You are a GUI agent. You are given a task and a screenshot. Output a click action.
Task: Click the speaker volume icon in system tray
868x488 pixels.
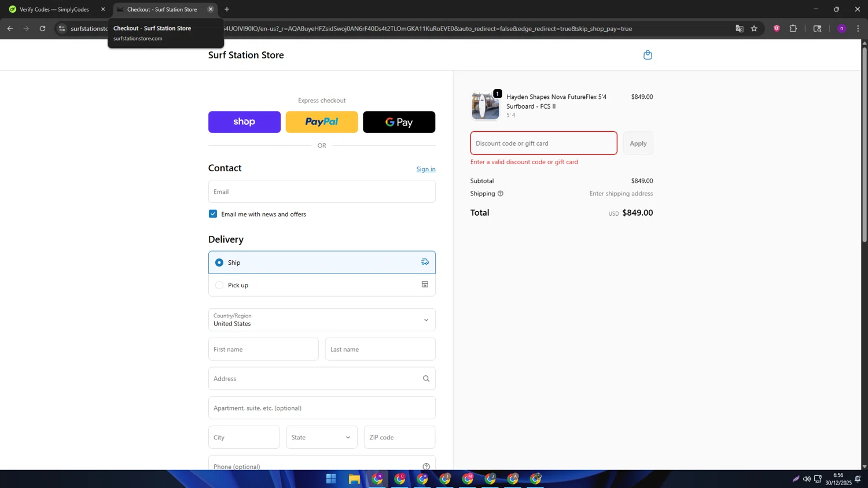click(807, 479)
